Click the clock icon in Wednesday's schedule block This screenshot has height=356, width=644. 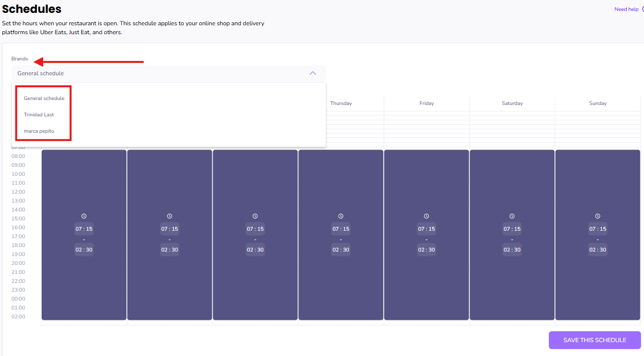coord(255,216)
